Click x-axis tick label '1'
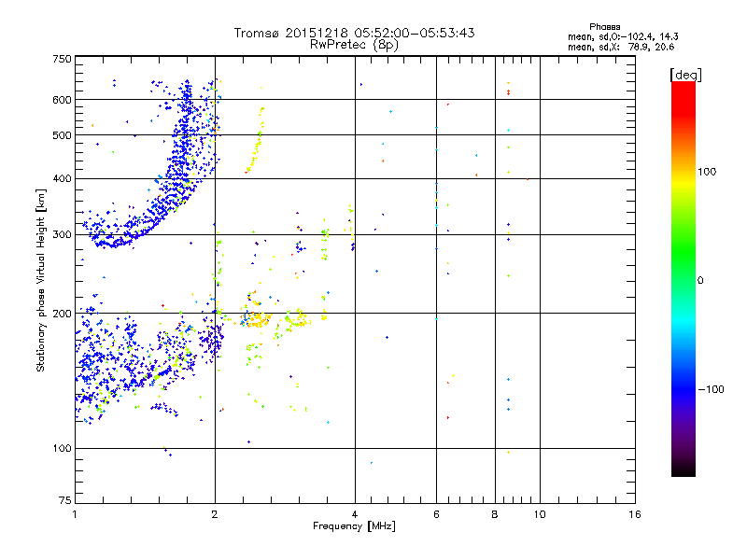This screenshot has width=747, height=560. [x=75, y=514]
